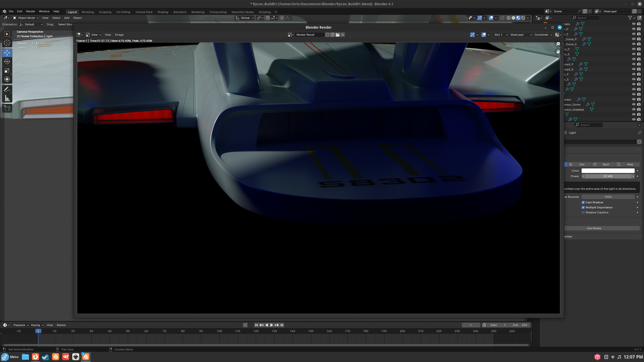The height and width of the screenshot is (362, 644).
Task: Jump to last frame in timeline
Action: 282,325
